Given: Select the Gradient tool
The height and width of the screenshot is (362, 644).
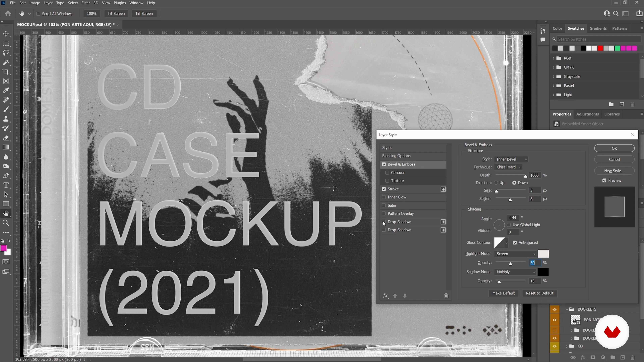Looking at the screenshot, I should point(6,147).
